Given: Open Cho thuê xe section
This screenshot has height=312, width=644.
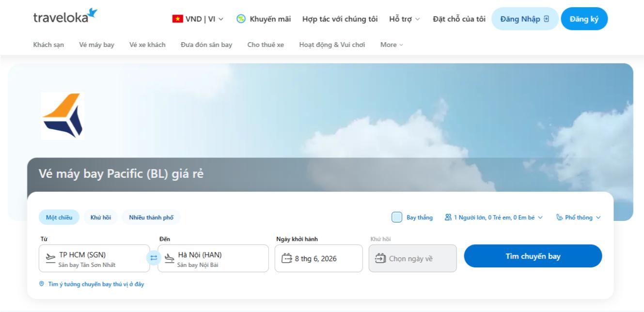Looking at the screenshot, I should coord(266,45).
